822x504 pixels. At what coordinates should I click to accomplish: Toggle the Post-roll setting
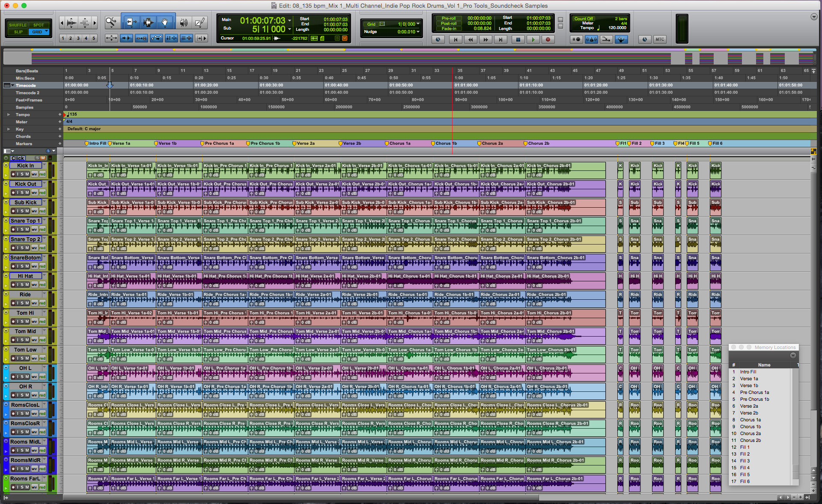click(448, 24)
